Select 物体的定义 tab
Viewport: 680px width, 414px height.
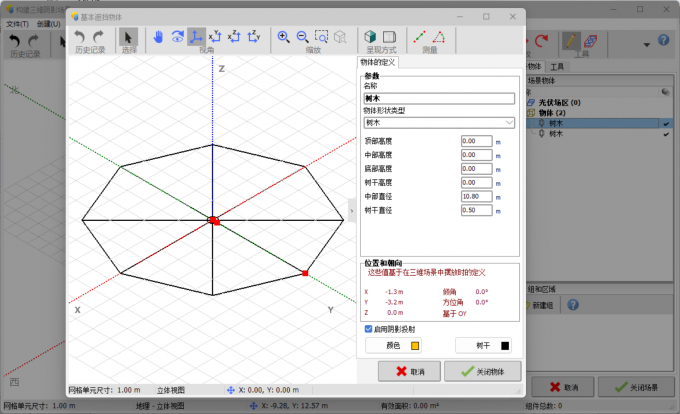tap(378, 62)
